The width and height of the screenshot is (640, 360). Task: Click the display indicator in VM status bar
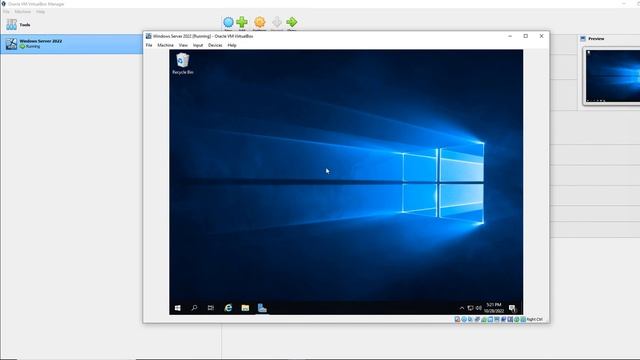[497, 320]
